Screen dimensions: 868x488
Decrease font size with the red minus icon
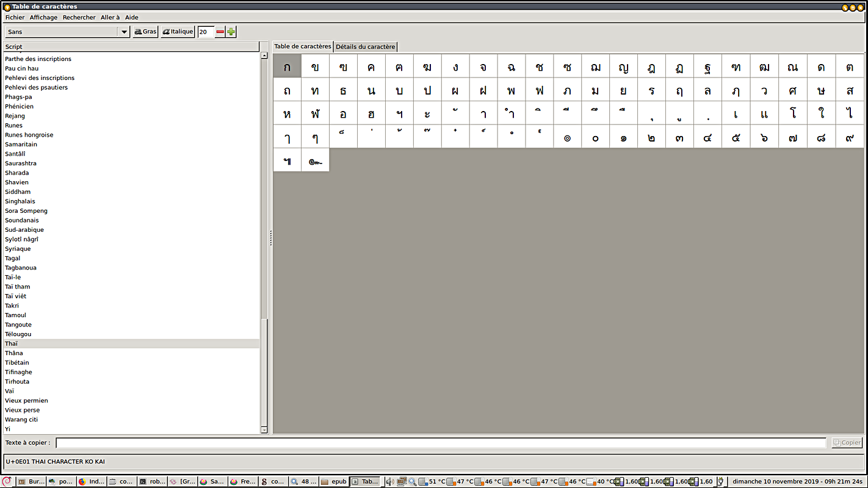[220, 32]
